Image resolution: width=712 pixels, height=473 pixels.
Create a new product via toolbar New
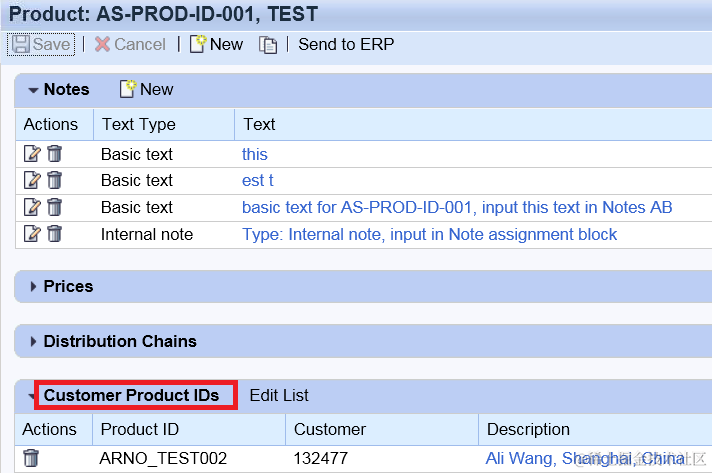click(x=216, y=44)
